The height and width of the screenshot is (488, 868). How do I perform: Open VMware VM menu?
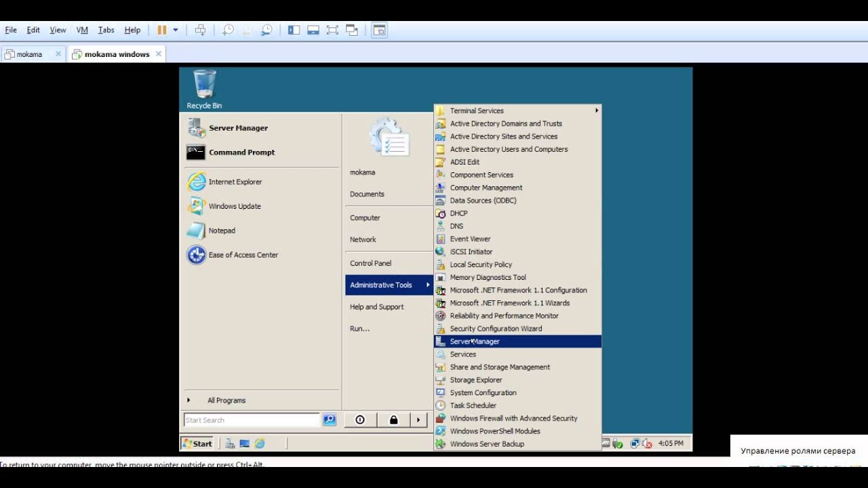tap(82, 30)
